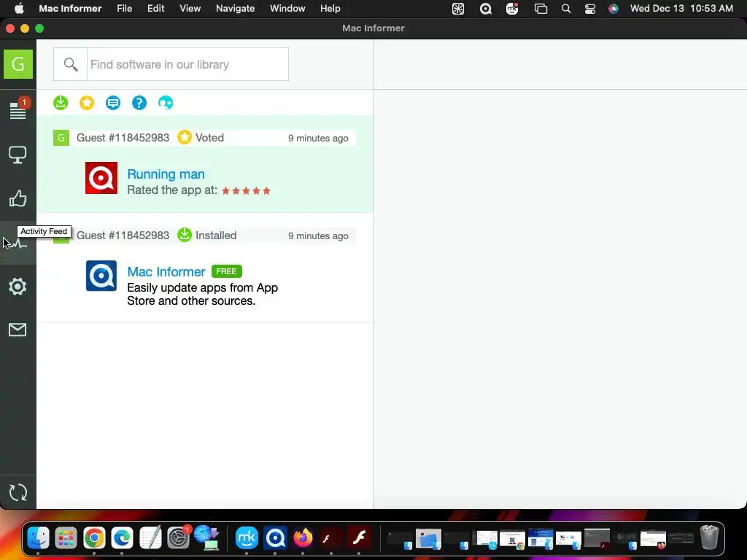Launch Google Chrome from the Dock
Screen dimensions: 747x560
click(x=94, y=538)
